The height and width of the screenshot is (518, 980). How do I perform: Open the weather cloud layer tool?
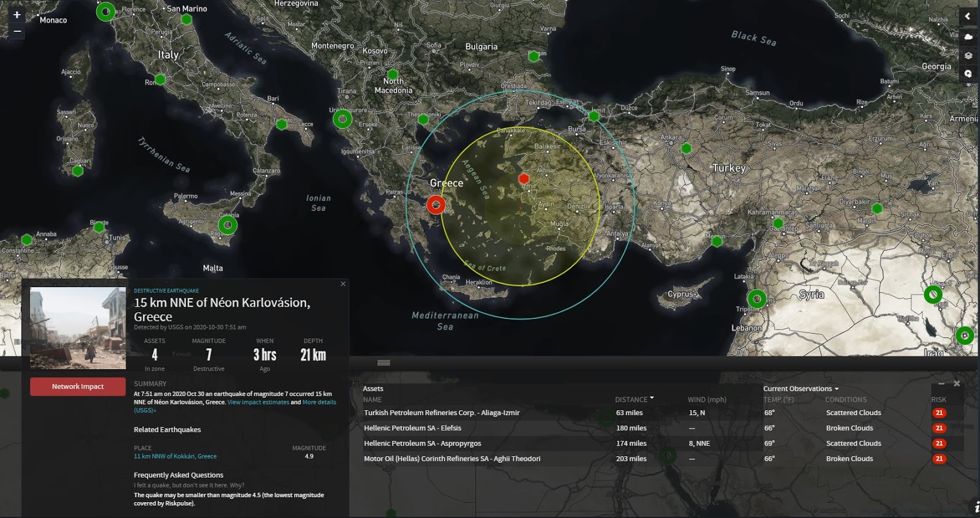(x=968, y=37)
